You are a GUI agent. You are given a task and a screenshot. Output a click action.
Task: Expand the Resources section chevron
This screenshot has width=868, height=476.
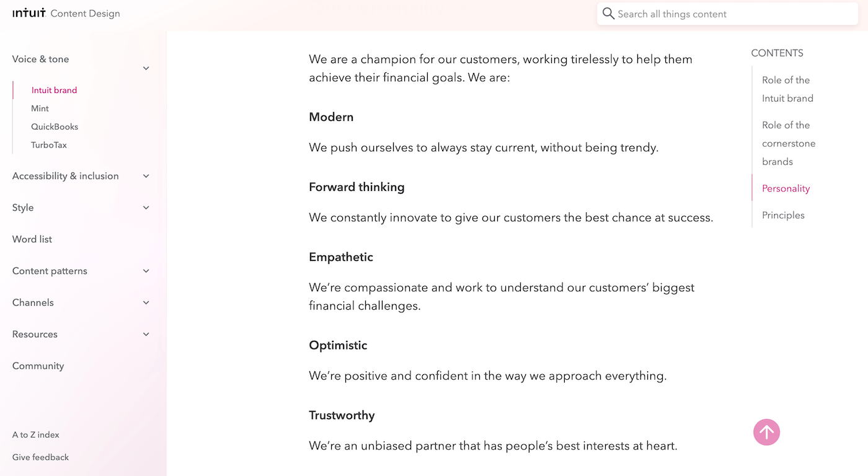tap(146, 334)
